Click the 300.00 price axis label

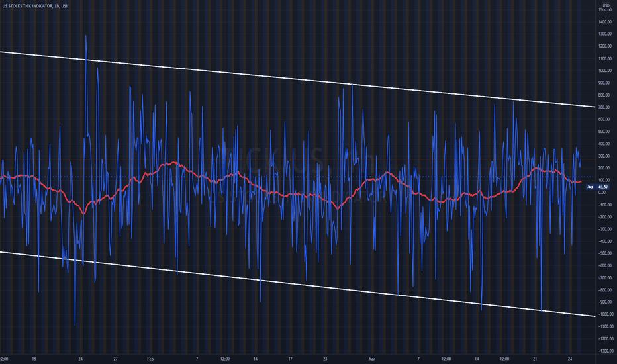pyautogui.click(x=605, y=156)
